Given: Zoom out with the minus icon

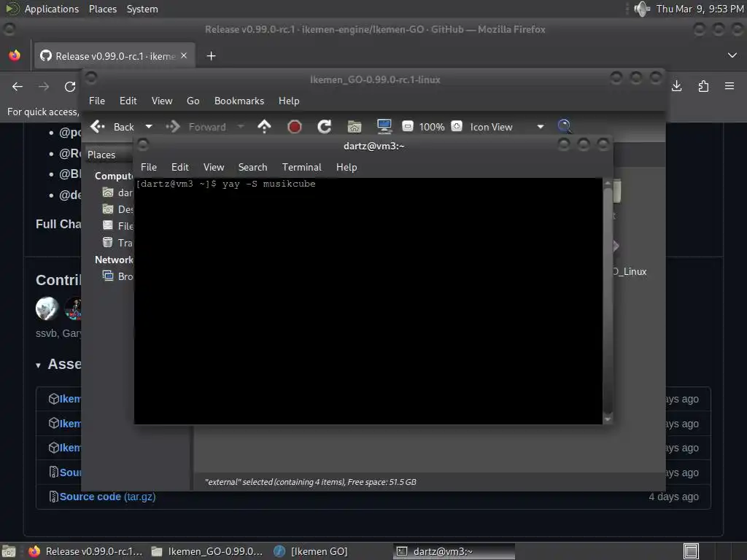Looking at the screenshot, I should click(x=407, y=126).
